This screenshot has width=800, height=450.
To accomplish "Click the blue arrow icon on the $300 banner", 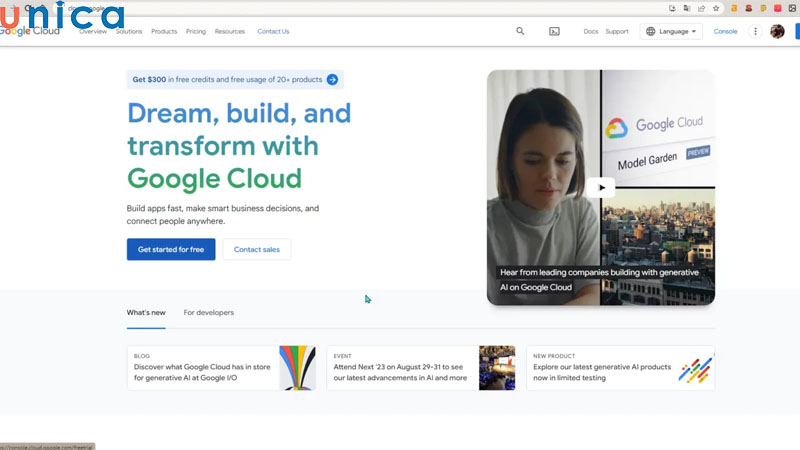I will 332,80.
